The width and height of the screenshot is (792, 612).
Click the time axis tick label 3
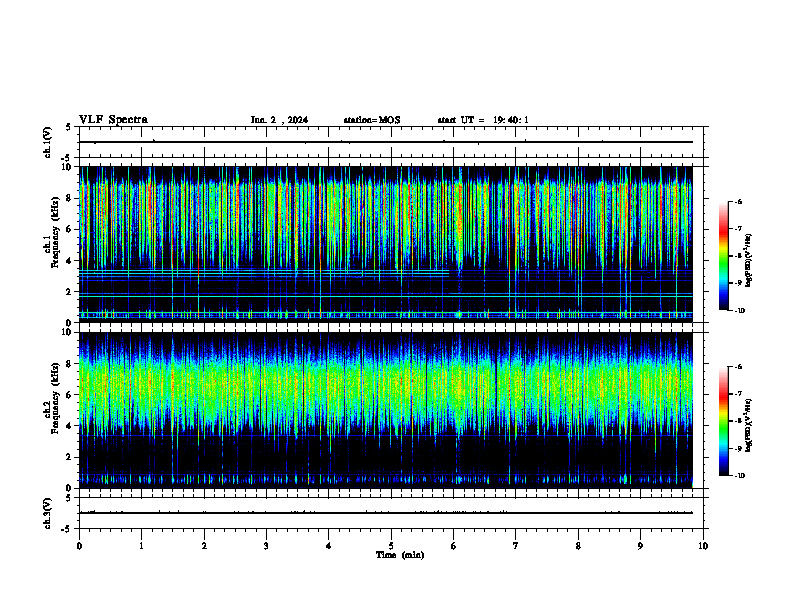pyautogui.click(x=266, y=546)
